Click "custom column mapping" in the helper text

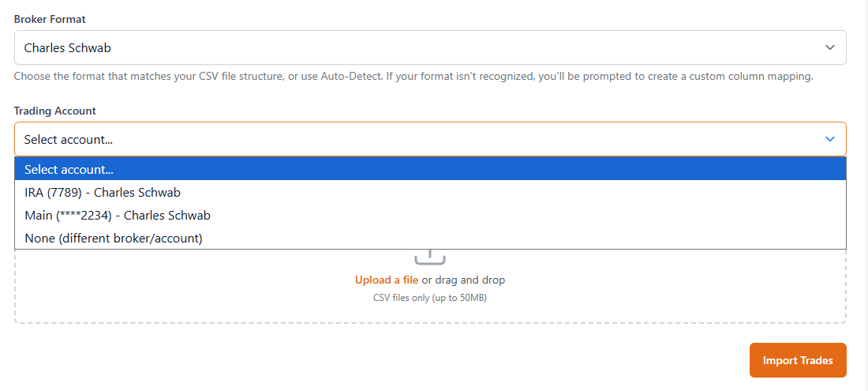[x=749, y=77]
